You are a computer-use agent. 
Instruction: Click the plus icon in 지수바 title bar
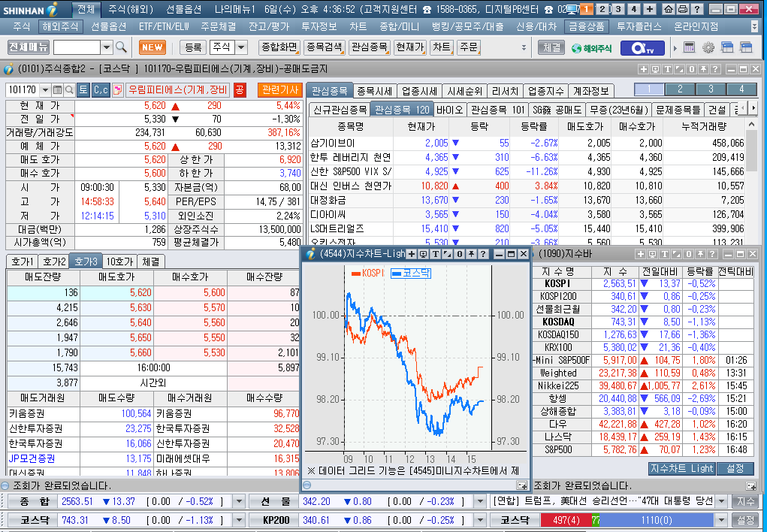point(640,253)
